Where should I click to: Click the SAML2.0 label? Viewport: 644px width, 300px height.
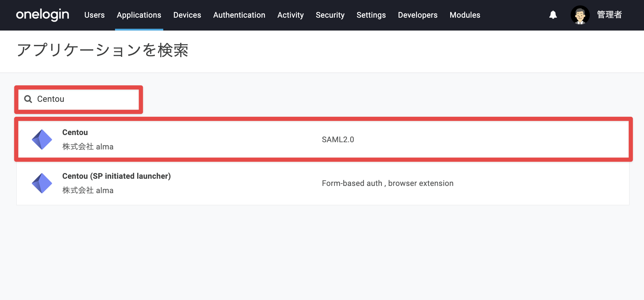pyautogui.click(x=338, y=140)
